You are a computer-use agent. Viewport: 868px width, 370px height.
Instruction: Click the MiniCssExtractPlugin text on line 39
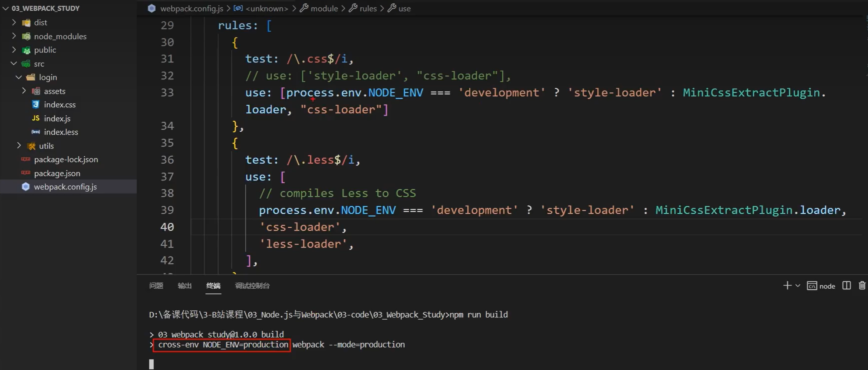click(724, 210)
